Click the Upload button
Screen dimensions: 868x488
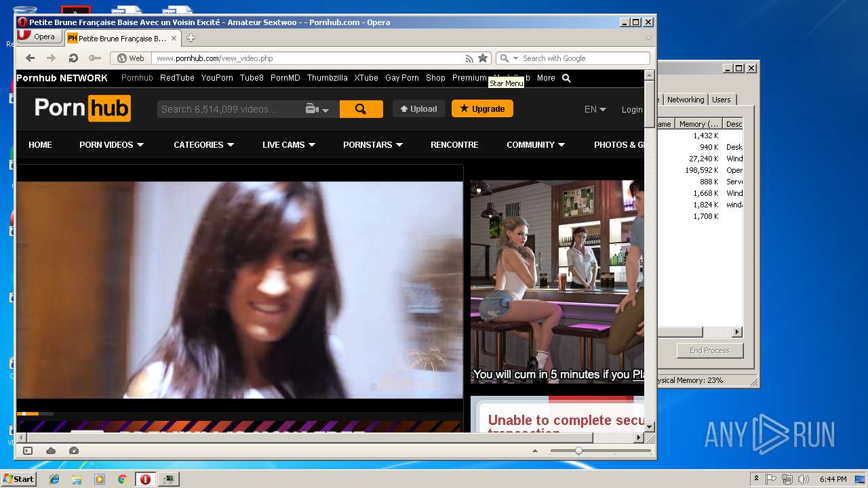tap(419, 108)
